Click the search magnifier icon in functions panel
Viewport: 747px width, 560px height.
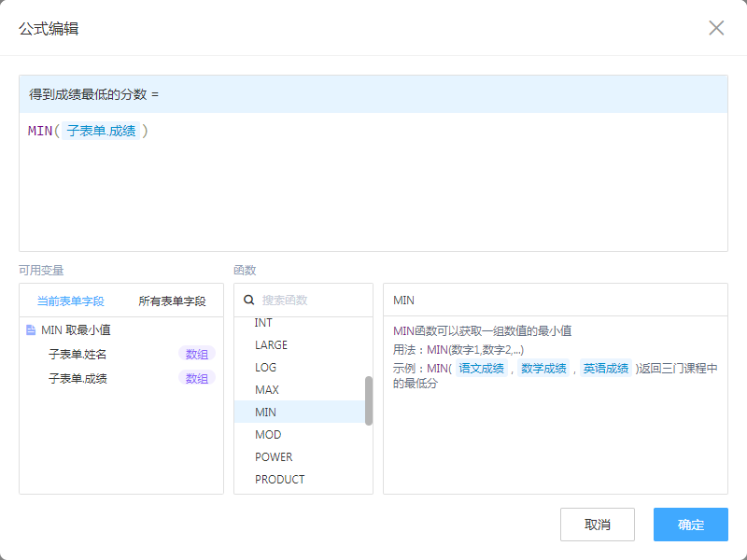coord(249,301)
